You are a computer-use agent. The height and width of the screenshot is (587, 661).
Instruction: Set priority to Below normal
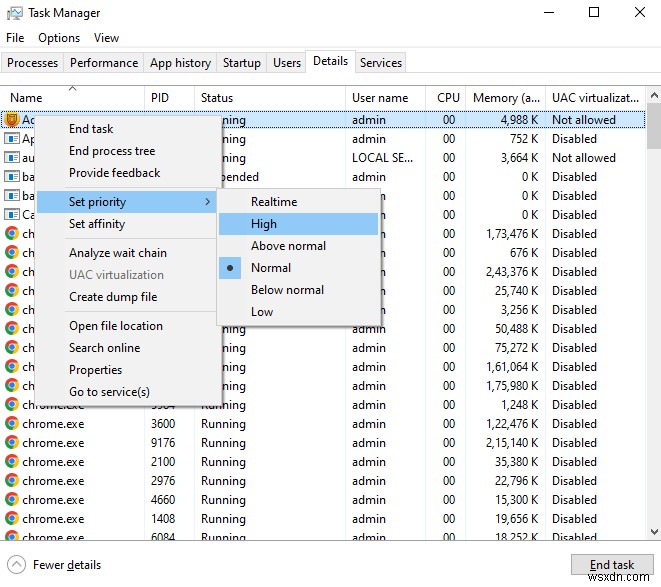tap(298, 290)
